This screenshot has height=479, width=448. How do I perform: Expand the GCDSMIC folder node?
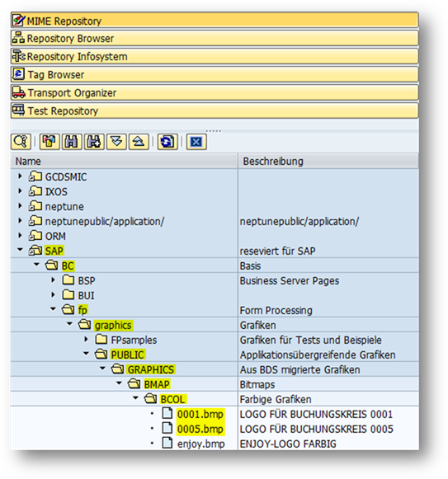20,176
